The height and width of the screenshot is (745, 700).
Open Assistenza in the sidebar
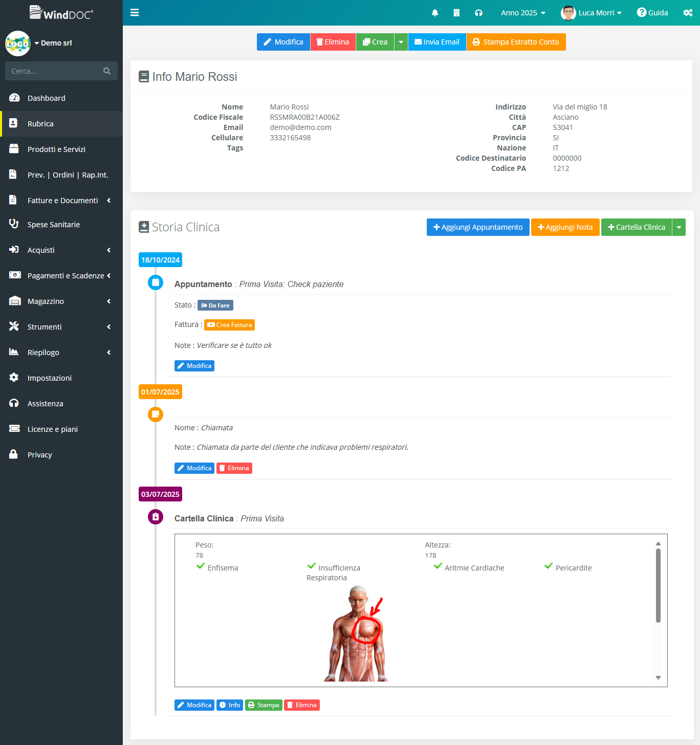pos(61,404)
